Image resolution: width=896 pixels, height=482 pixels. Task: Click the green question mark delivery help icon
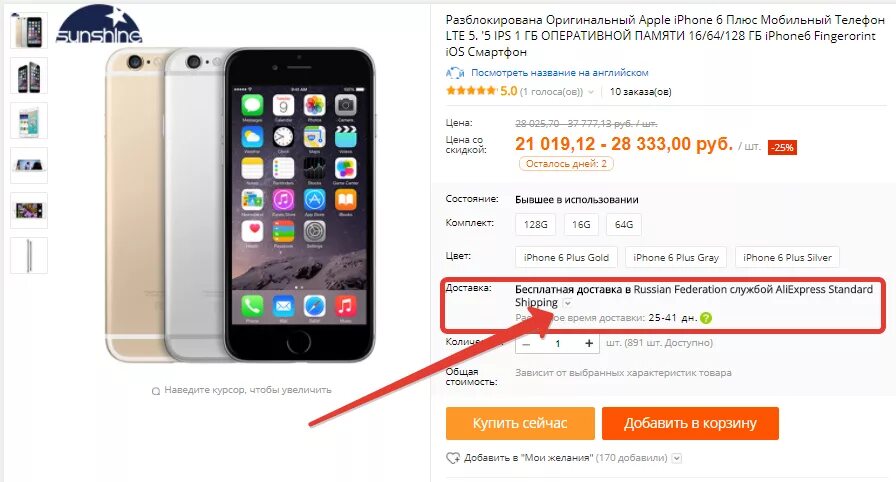click(x=706, y=318)
